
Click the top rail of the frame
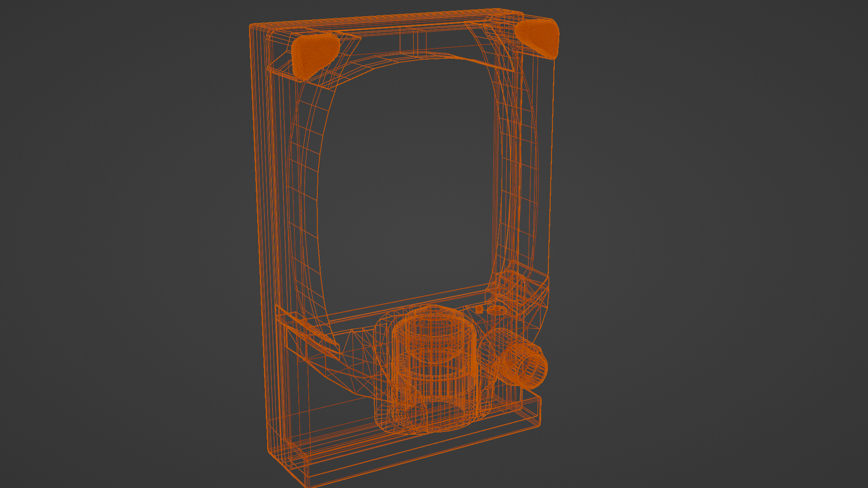407,18
